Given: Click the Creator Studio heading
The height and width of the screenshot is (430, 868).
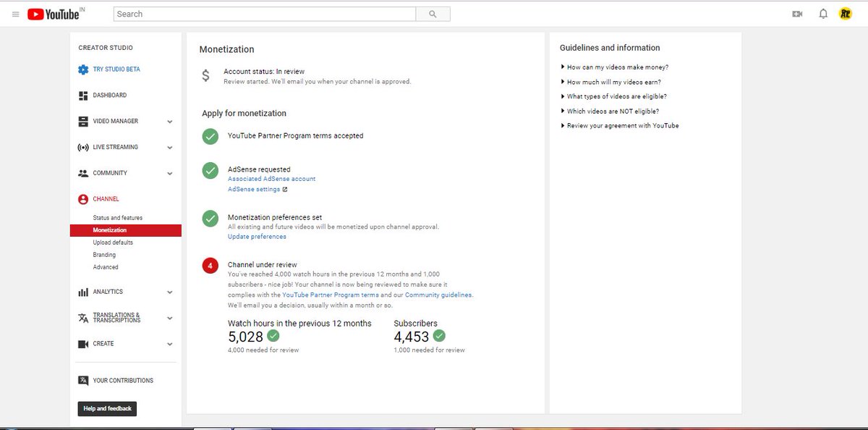Looking at the screenshot, I should [106, 48].
